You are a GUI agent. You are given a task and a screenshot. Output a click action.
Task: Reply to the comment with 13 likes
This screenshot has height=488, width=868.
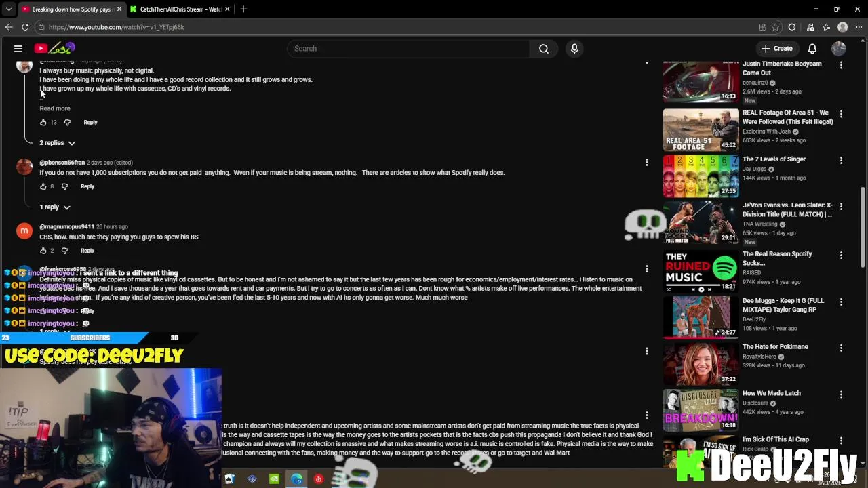point(90,123)
